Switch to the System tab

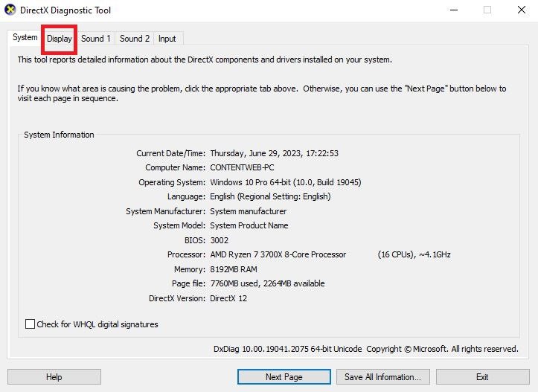point(25,37)
